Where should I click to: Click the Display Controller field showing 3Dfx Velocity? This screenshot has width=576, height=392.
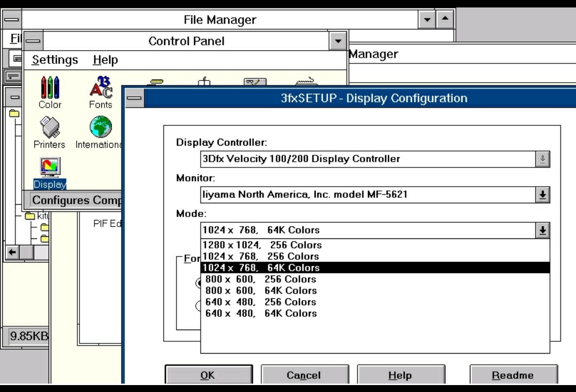point(368,159)
